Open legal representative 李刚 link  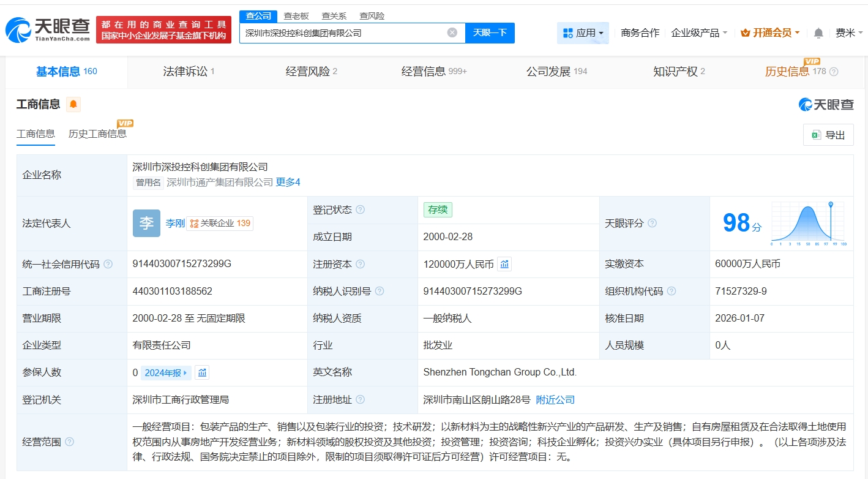pyautogui.click(x=174, y=224)
